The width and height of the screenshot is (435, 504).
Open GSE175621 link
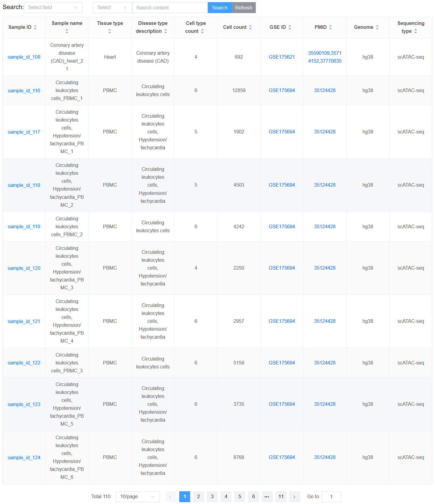pyautogui.click(x=282, y=57)
